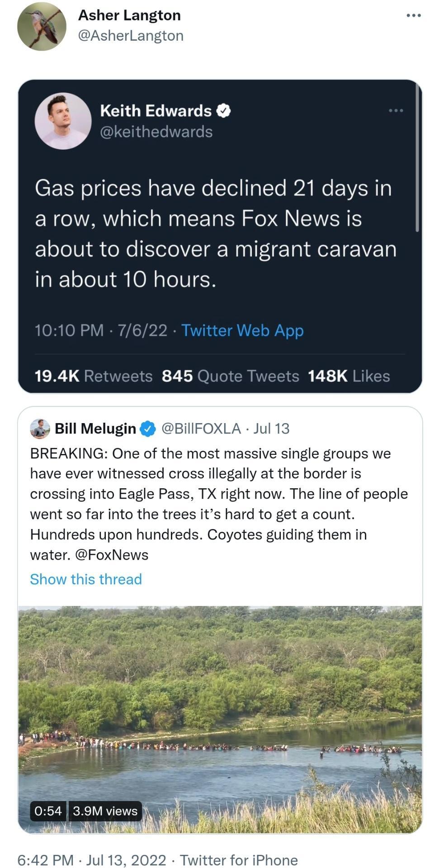This screenshot has height=868, width=439.
Task: Open the more options menu on Asher's tweet
Action: tap(414, 15)
